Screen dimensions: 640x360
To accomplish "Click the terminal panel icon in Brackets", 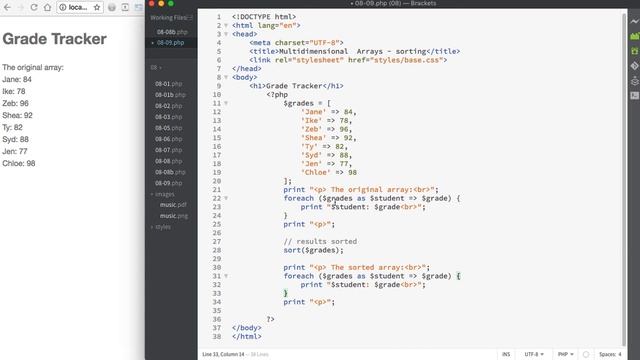I will [634, 96].
